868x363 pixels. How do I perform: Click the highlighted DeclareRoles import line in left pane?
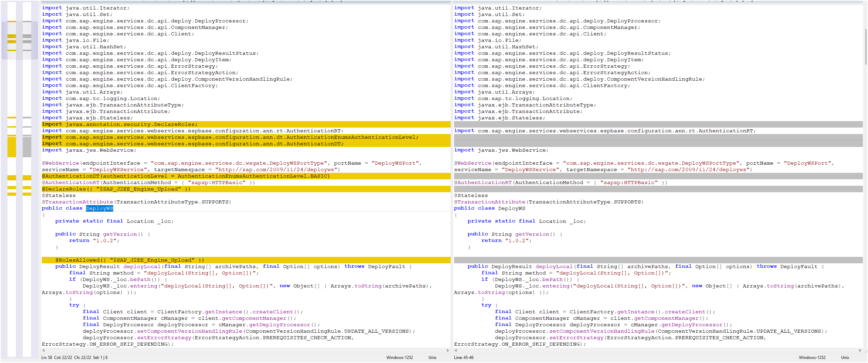point(246,124)
